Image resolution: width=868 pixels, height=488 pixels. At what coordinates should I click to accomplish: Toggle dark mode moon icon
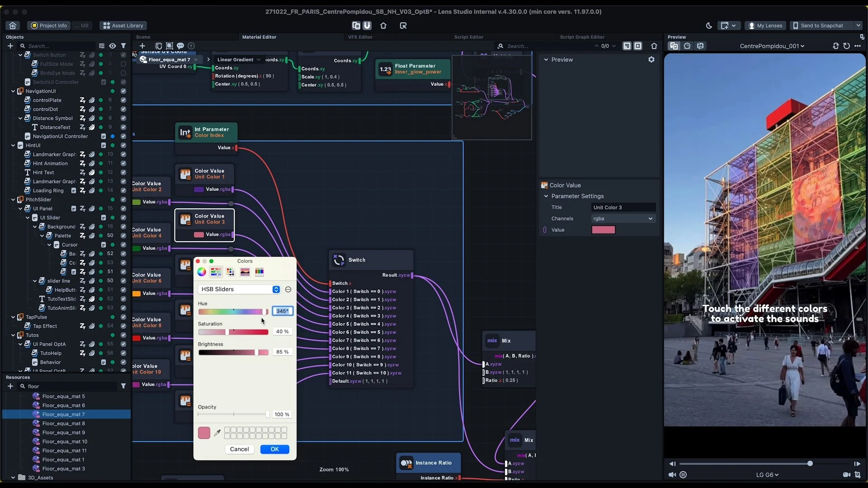709,26
